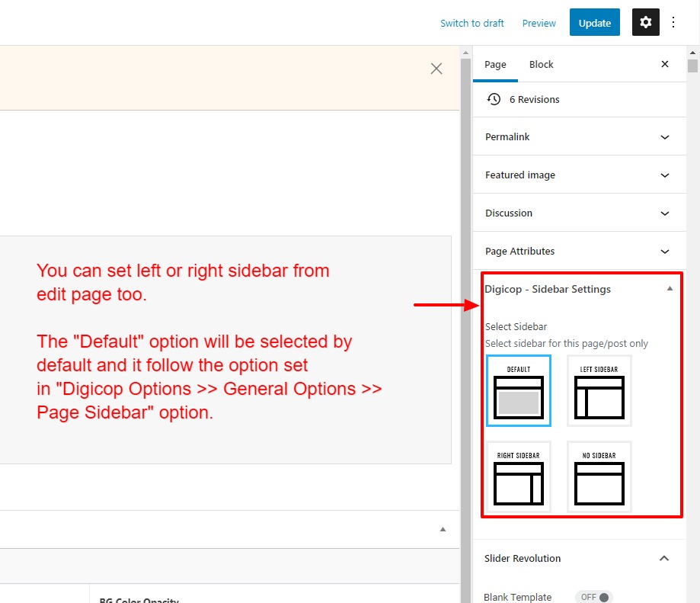
Task: Open the 6 Revisions history
Action: pyautogui.click(x=534, y=100)
